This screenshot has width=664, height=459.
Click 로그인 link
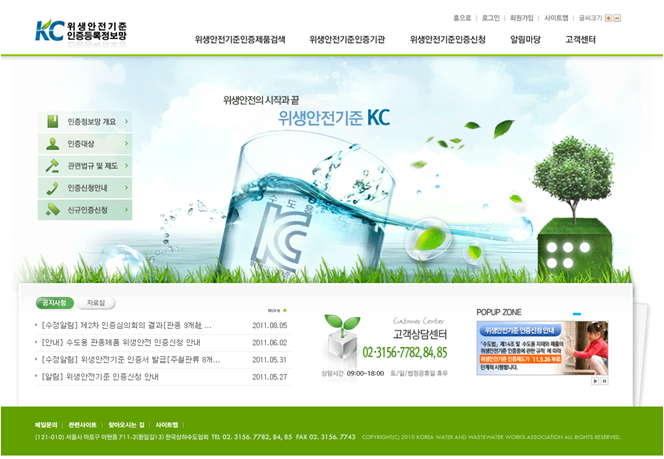click(491, 18)
